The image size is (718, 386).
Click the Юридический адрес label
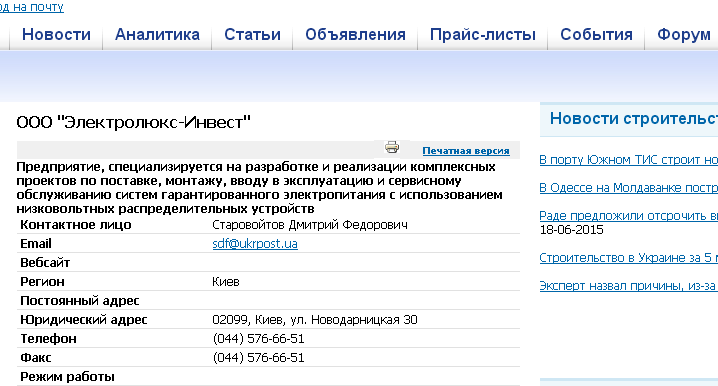[x=84, y=320]
